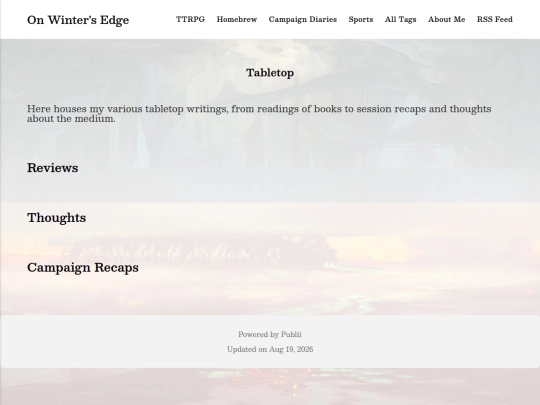This screenshot has height=405, width=540.
Task: Open the TTRPG menu item
Action: pos(190,19)
